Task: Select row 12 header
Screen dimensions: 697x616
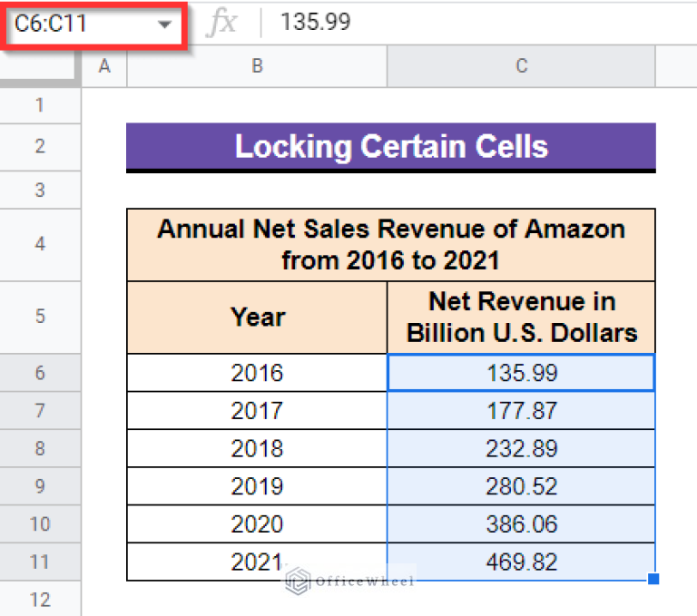Action: (41, 599)
